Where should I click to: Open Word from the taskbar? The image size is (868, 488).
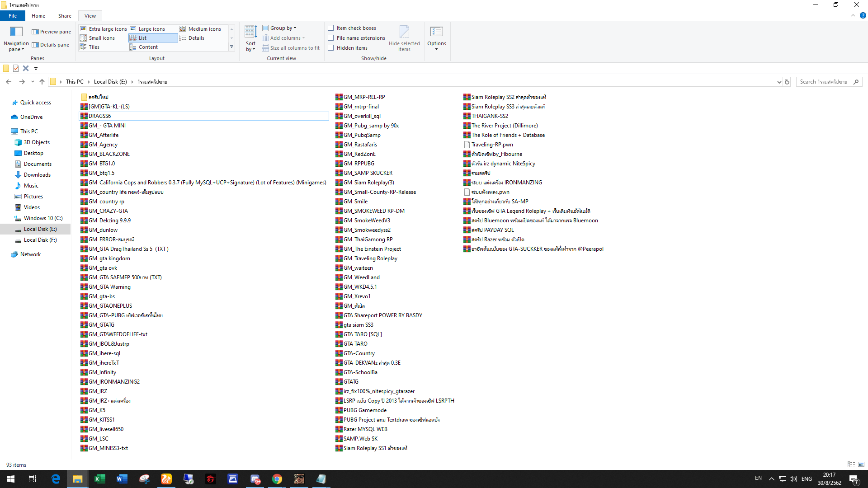122,479
